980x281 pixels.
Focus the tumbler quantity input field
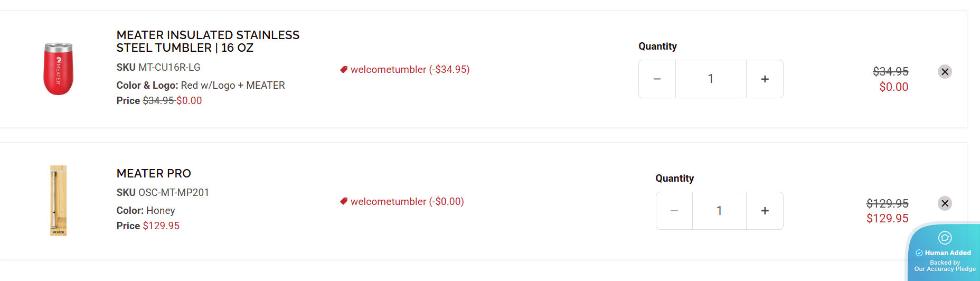(x=711, y=79)
